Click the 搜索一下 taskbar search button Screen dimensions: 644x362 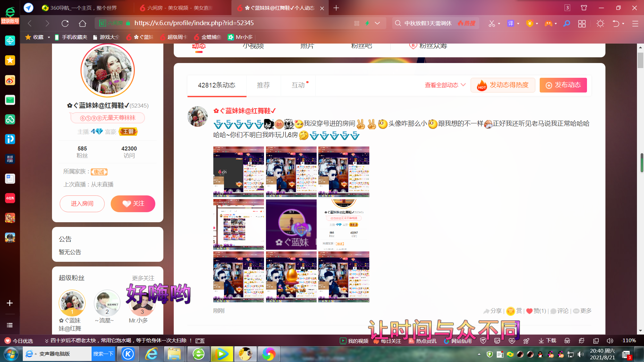(x=103, y=354)
